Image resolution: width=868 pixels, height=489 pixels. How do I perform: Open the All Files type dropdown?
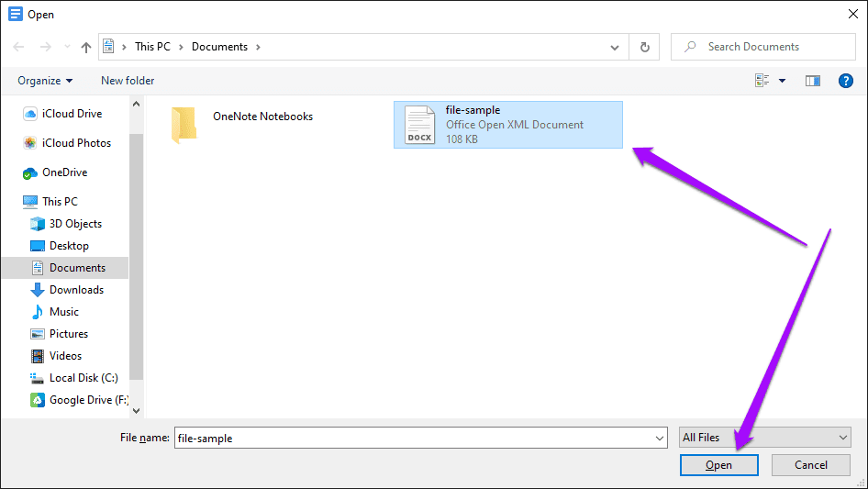click(765, 438)
